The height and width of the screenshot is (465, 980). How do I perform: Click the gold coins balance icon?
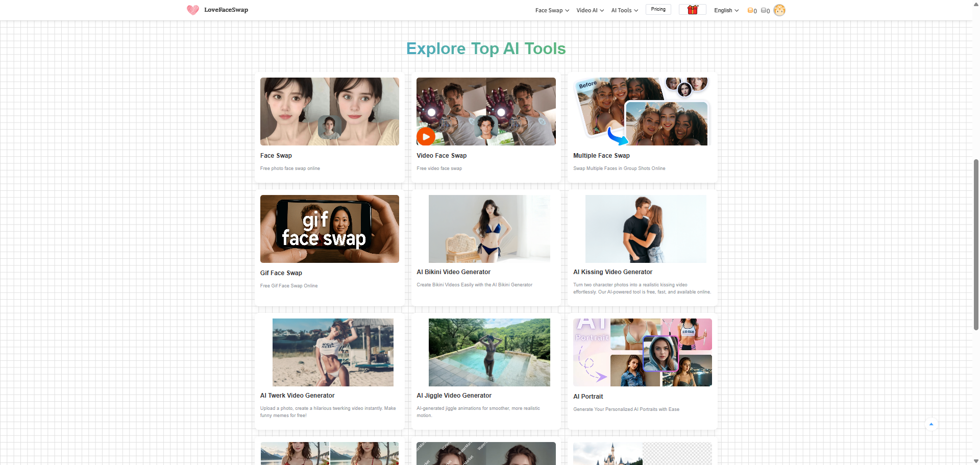751,10
